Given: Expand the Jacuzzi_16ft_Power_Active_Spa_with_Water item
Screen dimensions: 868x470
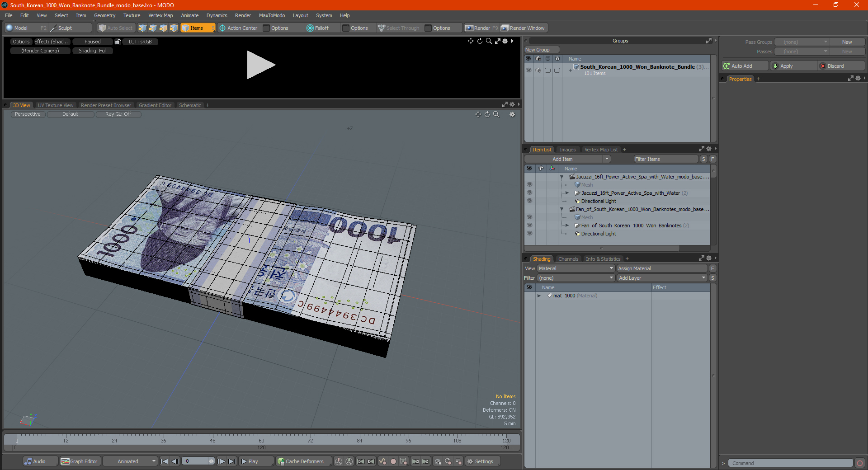Looking at the screenshot, I should pos(567,193).
